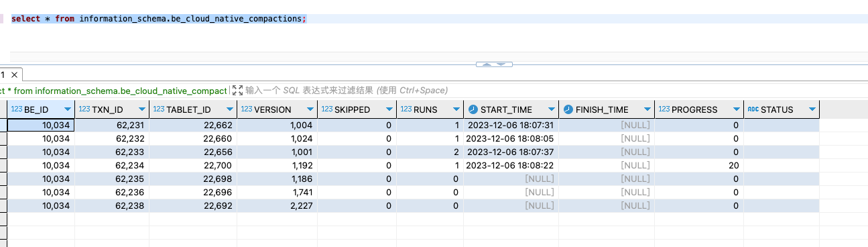
Task: Open the RUNS column filter dropdown arrow
Action: pos(456,109)
